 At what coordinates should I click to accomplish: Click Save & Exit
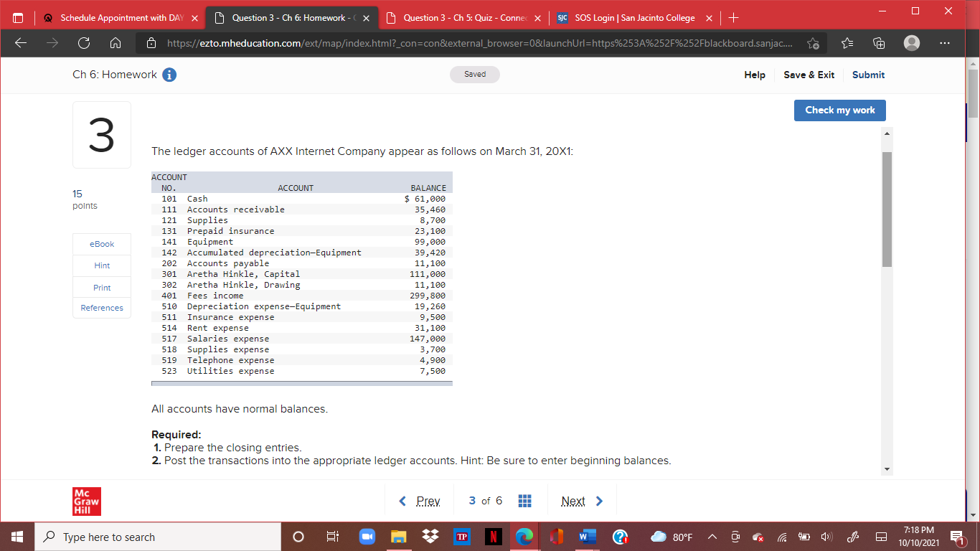point(809,75)
